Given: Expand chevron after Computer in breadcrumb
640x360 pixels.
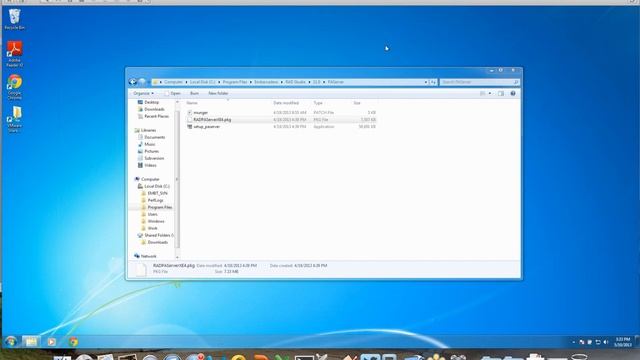Looking at the screenshot, I should coord(186,82).
